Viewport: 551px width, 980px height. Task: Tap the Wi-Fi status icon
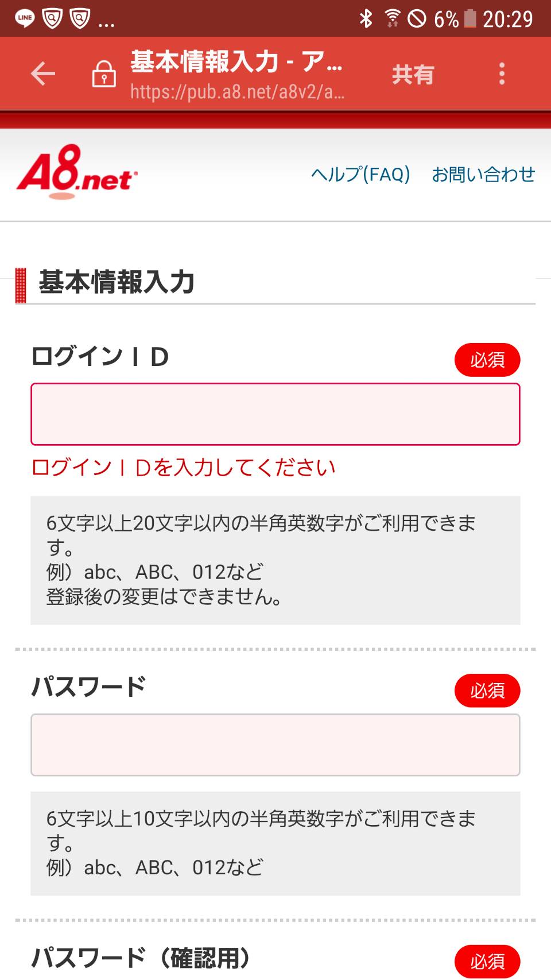(x=393, y=18)
